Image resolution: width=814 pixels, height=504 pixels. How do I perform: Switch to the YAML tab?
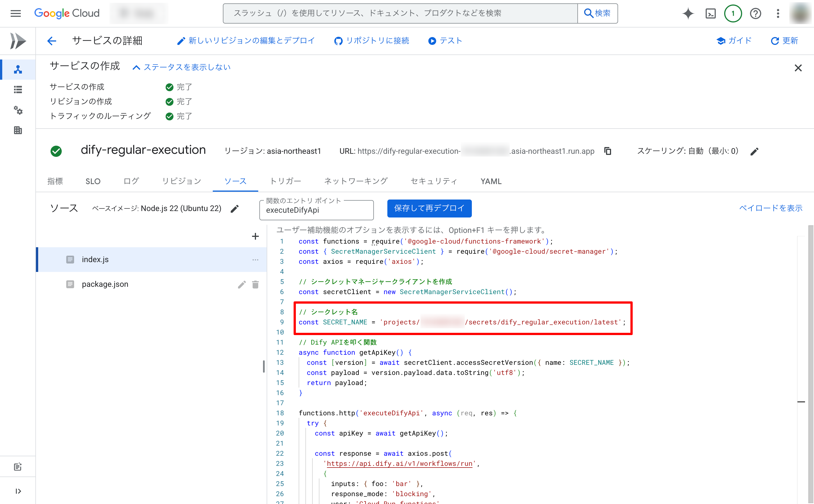click(491, 181)
